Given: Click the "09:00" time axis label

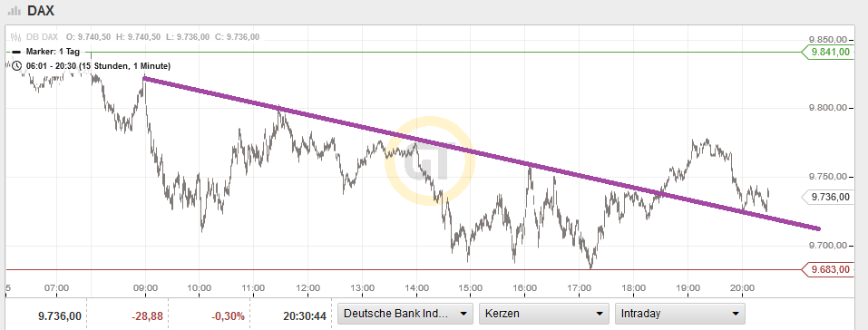Looking at the screenshot, I should [146, 288].
